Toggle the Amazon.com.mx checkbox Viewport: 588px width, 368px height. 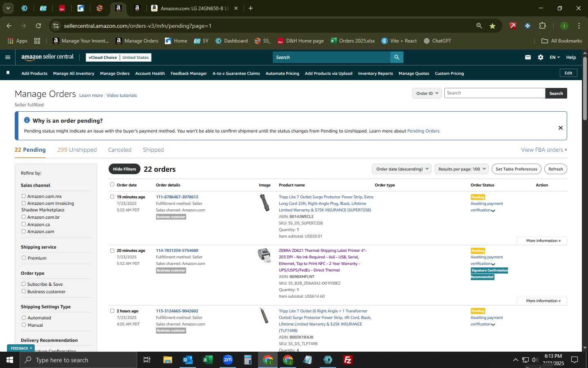point(24,196)
